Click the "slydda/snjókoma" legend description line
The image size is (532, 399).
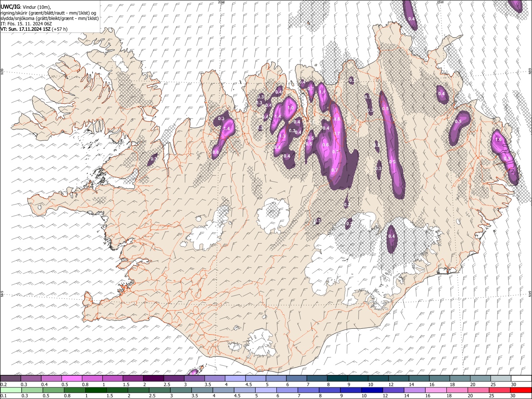(x=49, y=18)
